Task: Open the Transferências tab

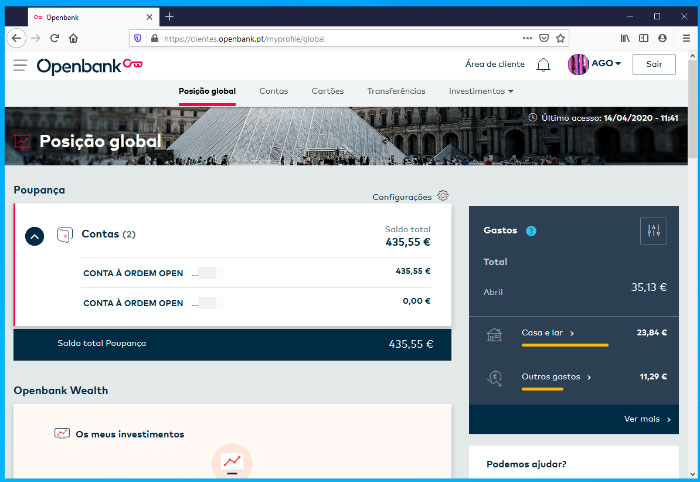Action: [396, 91]
